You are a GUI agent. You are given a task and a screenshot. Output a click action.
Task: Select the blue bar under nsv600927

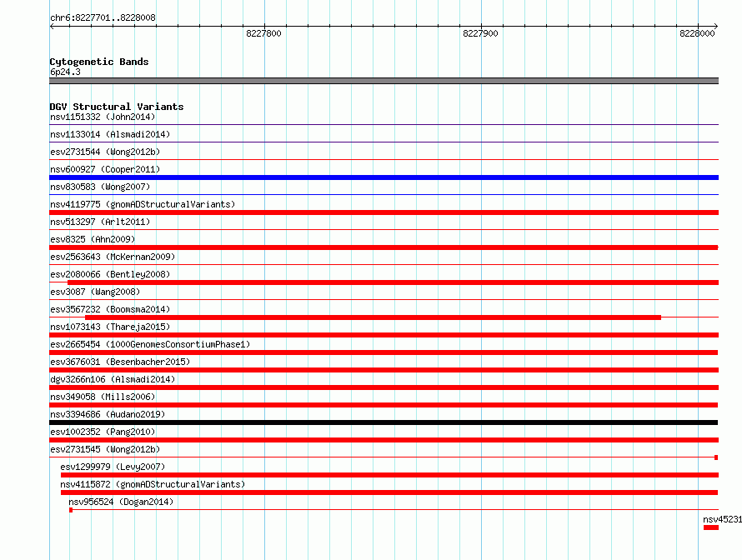point(384,177)
